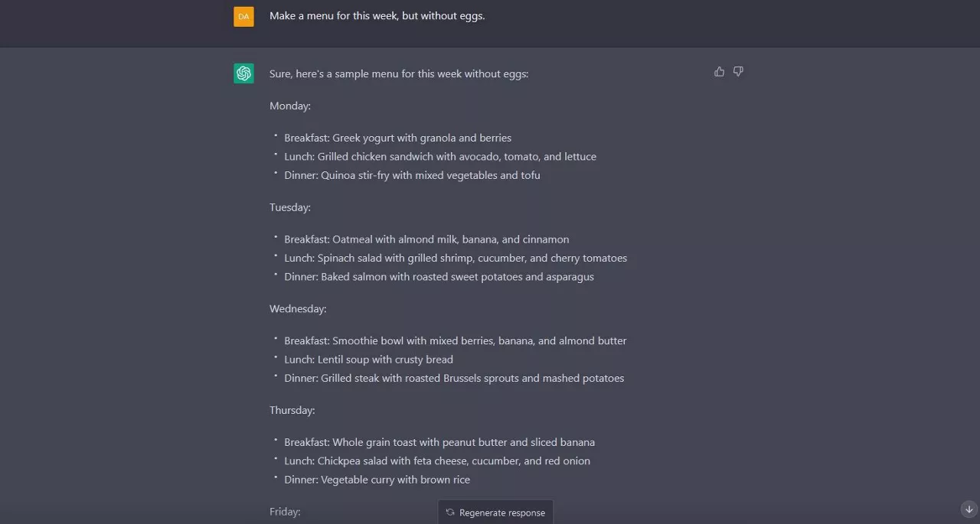Click the Greek yogurt breakfast line
Image resolution: width=980 pixels, height=524 pixels.
click(x=397, y=138)
